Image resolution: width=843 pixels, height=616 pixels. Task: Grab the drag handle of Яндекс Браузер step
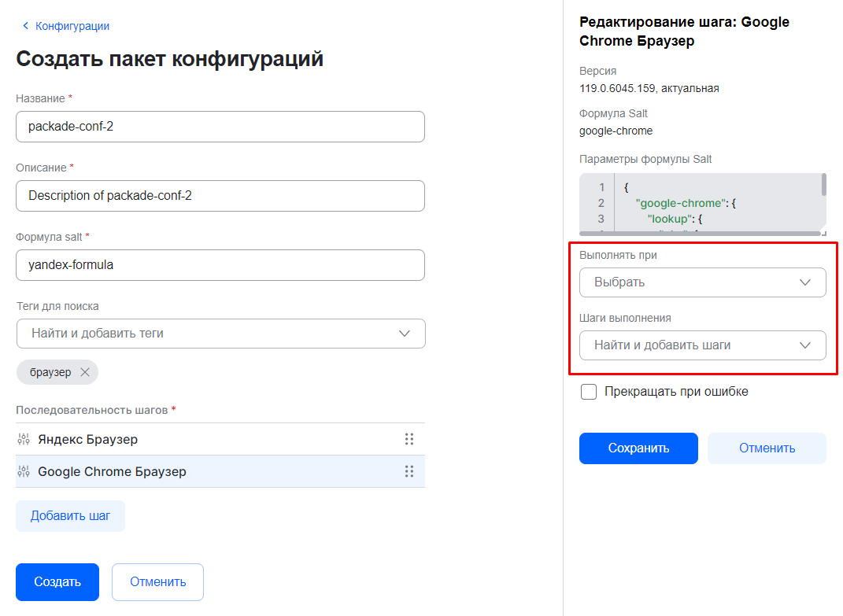pyautogui.click(x=409, y=439)
